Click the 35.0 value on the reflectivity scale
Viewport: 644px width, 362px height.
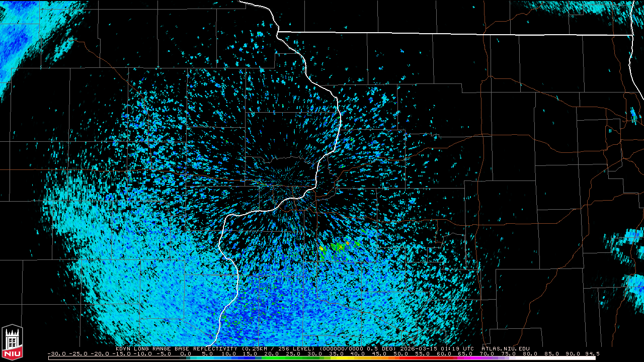[336, 354]
